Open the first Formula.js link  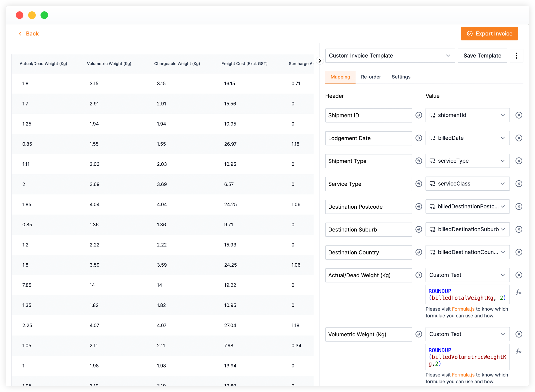pos(463,309)
